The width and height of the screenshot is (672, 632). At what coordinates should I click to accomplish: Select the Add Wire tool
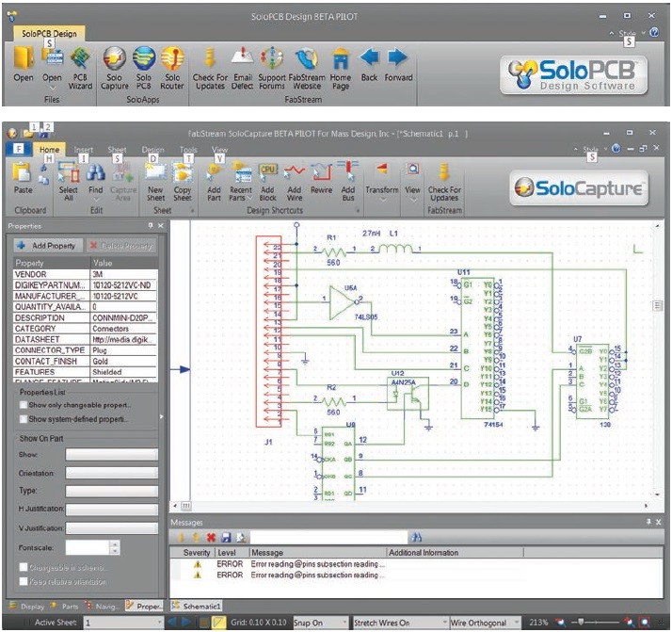click(295, 182)
